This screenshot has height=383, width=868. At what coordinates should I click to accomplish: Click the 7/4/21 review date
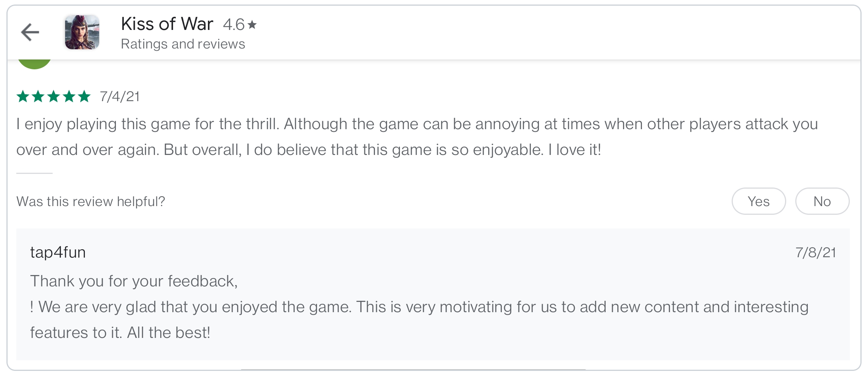click(120, 97)
